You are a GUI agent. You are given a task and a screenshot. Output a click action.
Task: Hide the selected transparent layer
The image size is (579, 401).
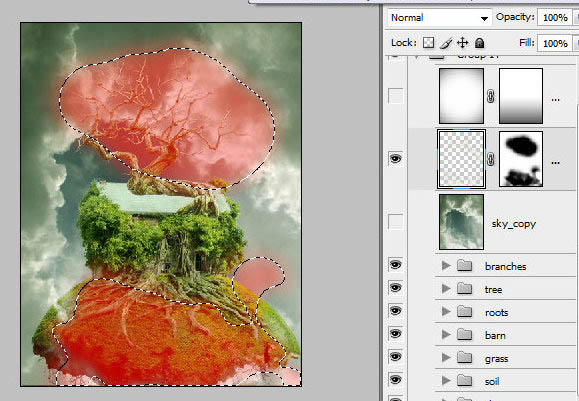[395, 159]
